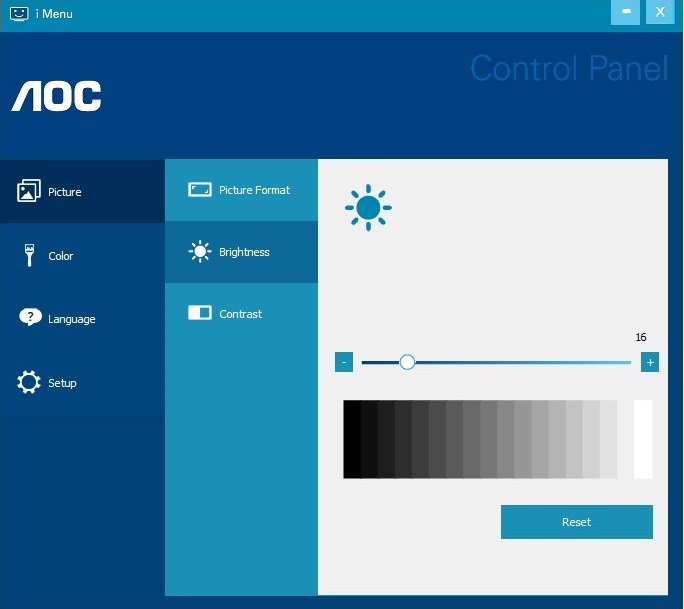
Task: Select the Color paintbrush icon
Action: tap(29, 255)
